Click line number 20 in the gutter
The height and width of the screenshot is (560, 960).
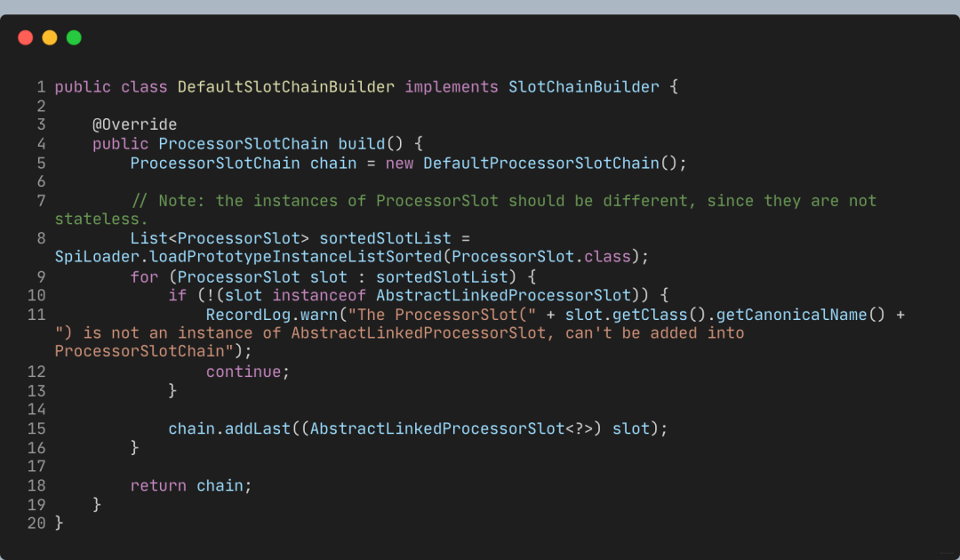click(x=36, y=524)
